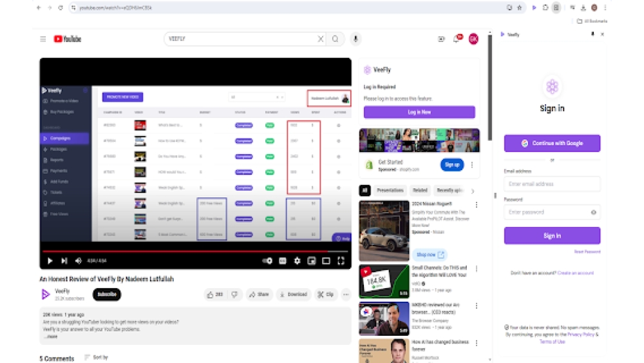Download the video
This screenshot has height=363, width=644.
[294, 295]
